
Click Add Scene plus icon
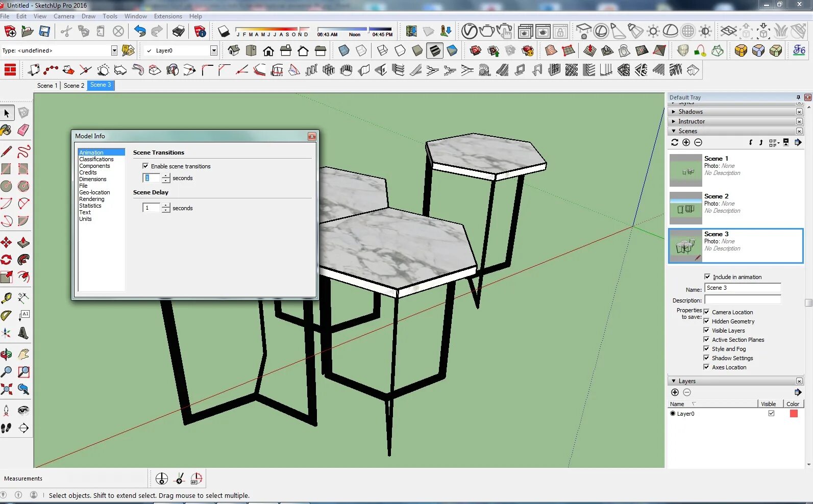pyautogui.click(x=686, y=143)
